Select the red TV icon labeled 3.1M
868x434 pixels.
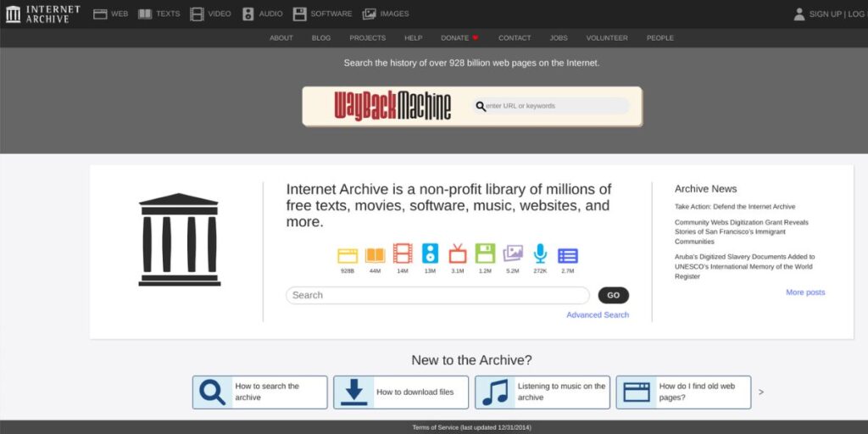[x=457, y=253]
